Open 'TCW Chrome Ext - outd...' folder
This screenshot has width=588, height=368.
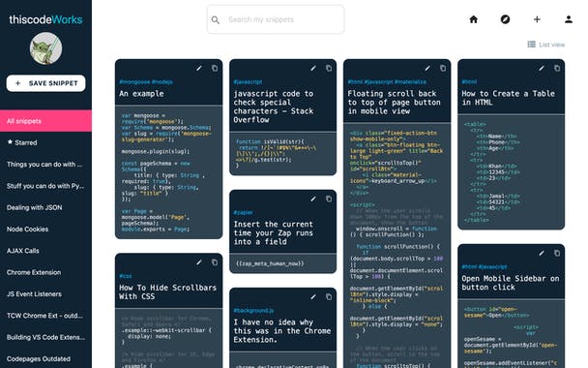(45, 316)
